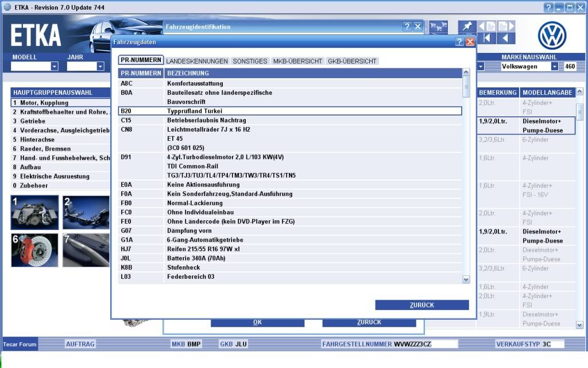The height and width of the screenshot is (368, 588).
Task: Click the BEMERKUNG column header
Action: (498, 93)
